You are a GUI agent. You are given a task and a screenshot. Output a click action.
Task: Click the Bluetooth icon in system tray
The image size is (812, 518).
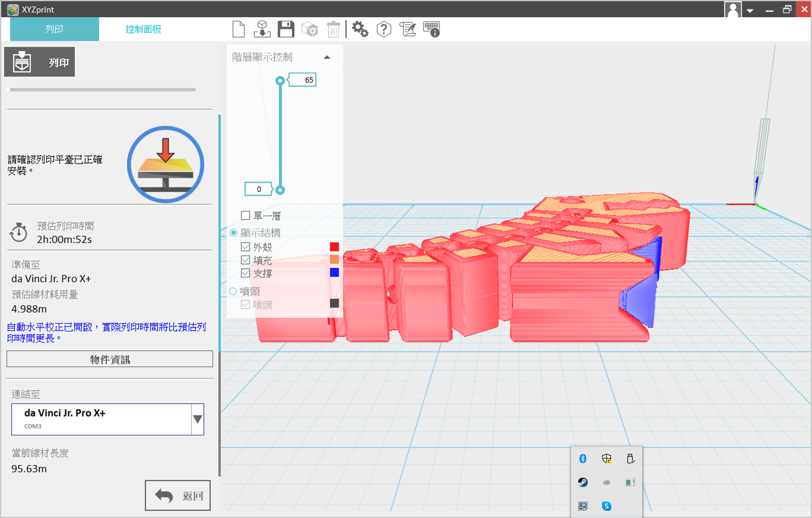click(x=583, y=459)
